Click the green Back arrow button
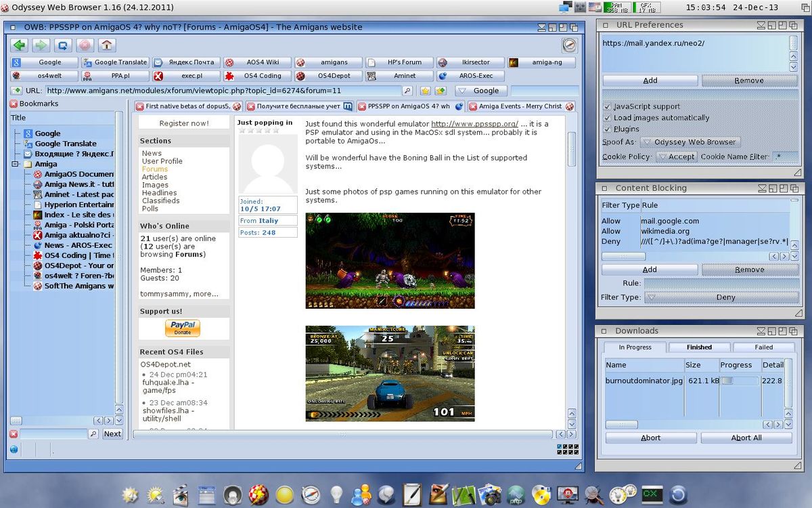812x508 pixels. pyautogui.click(x=19, y=45)
